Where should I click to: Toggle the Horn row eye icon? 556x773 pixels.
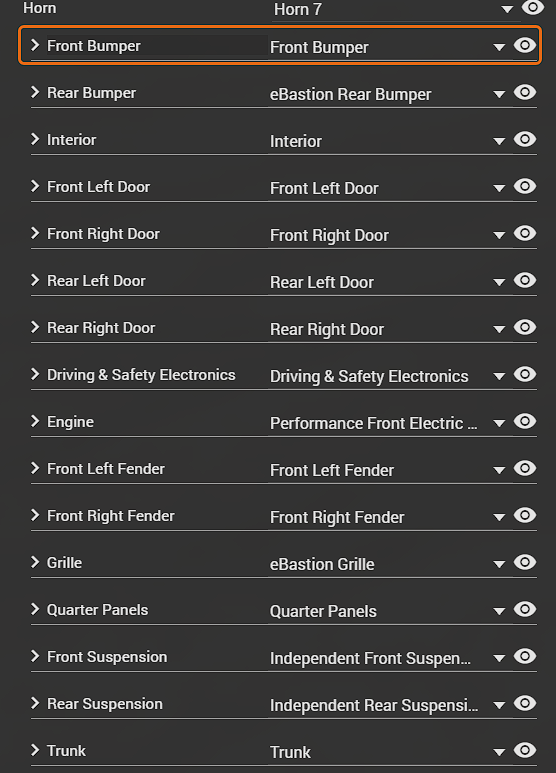click(x=532, y=7)
